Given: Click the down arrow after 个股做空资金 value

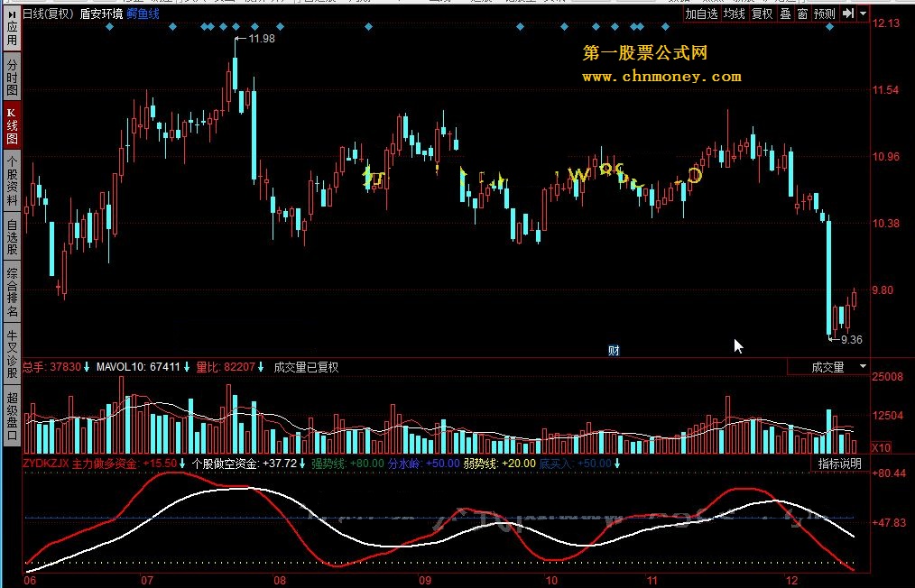Looking at the screenshot, I should (x=302, y=464).
